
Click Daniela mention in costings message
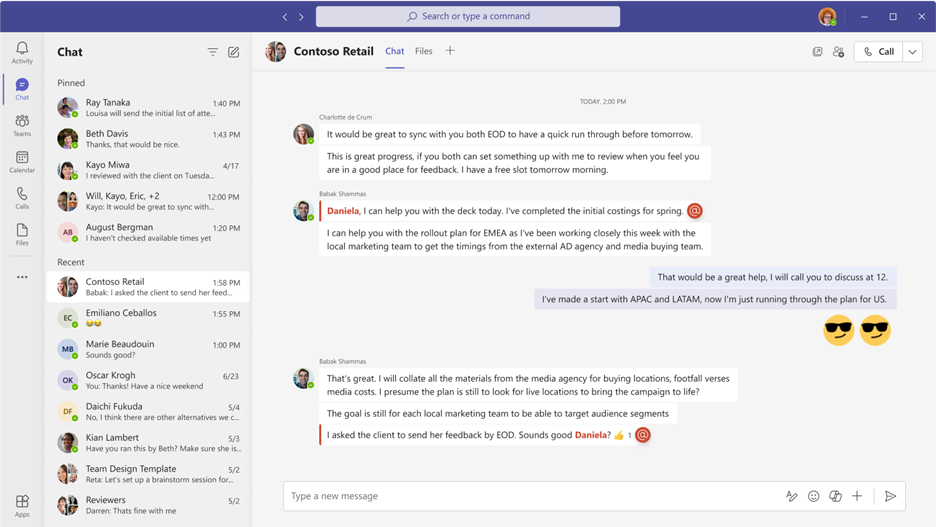pyautogui.click(x=343, y=211)
